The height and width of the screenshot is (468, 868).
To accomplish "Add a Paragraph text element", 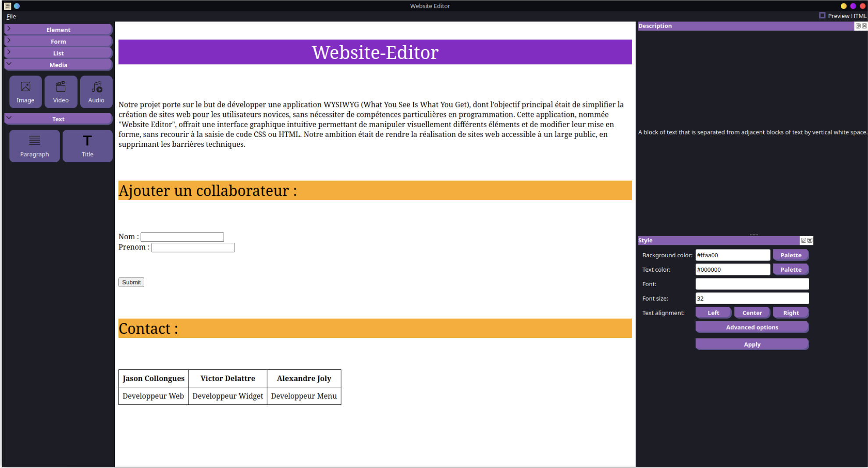I will (x=35, y=146).
